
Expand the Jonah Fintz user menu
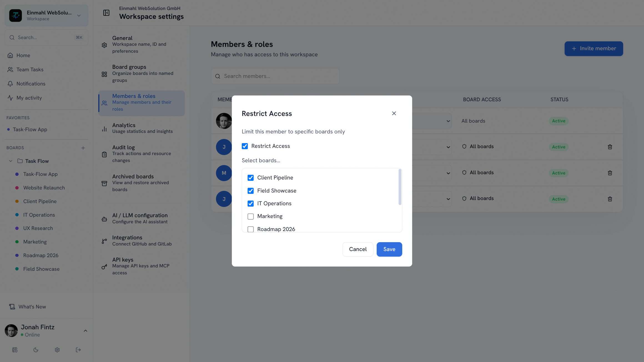point(85,331)
